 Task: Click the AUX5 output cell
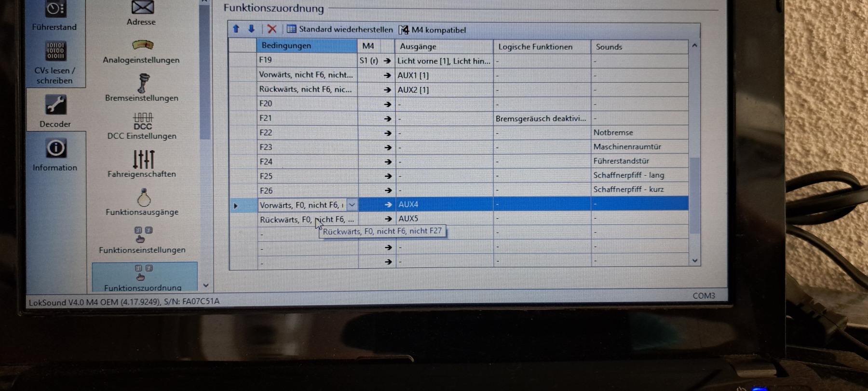[x=445, y=218]
